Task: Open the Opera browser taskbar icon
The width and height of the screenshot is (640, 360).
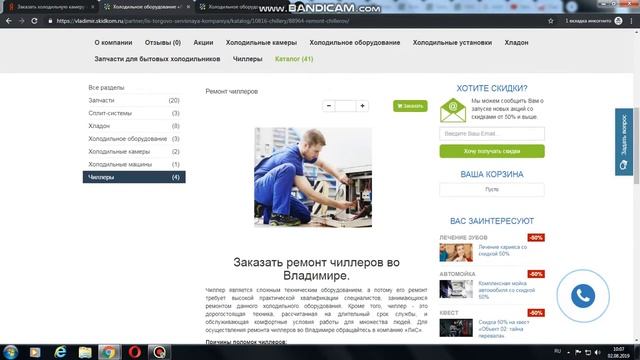Action: click(135, 352)
